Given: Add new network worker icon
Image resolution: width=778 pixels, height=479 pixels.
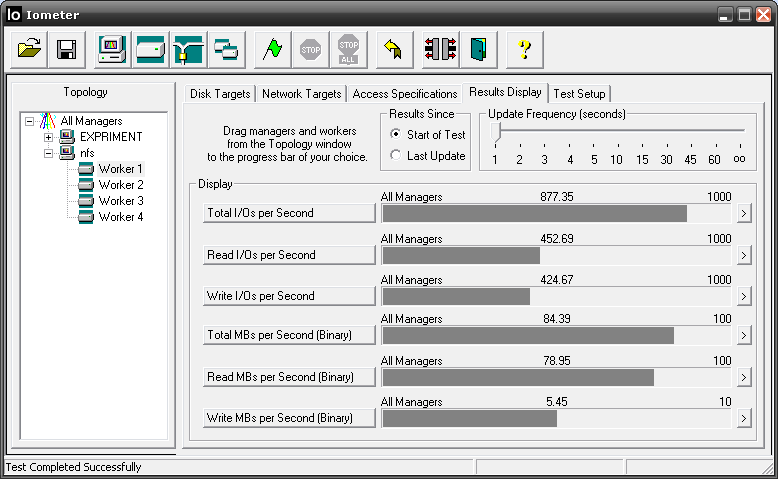Looking at the screenshot, I should click(x=189, y=50).
